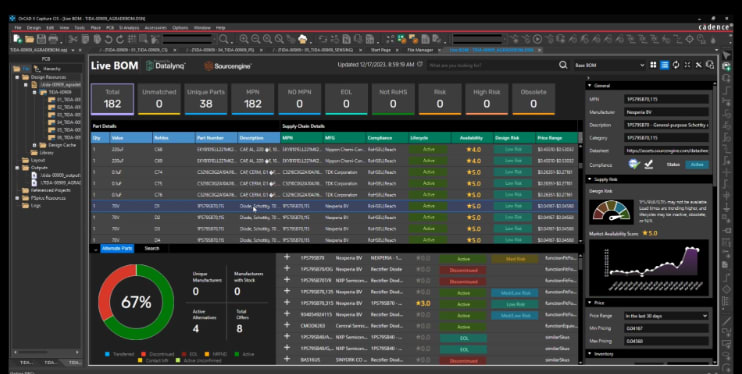742x374 pixels.
Task: Collapse the Price section
Action: point(590,303)
